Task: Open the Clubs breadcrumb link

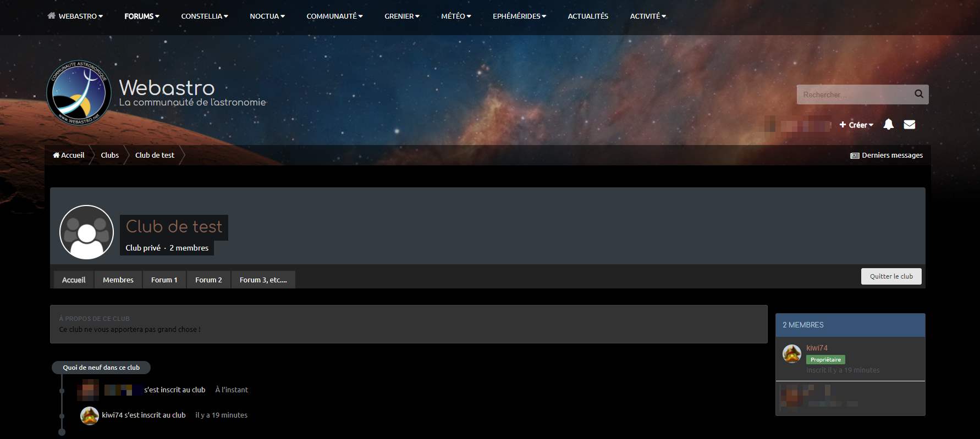Action: 110,155
